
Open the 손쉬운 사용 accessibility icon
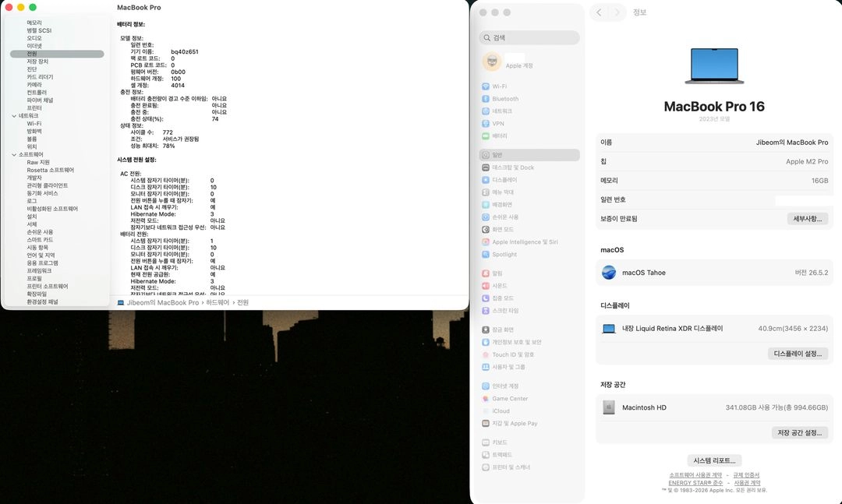tap(486, 217)
